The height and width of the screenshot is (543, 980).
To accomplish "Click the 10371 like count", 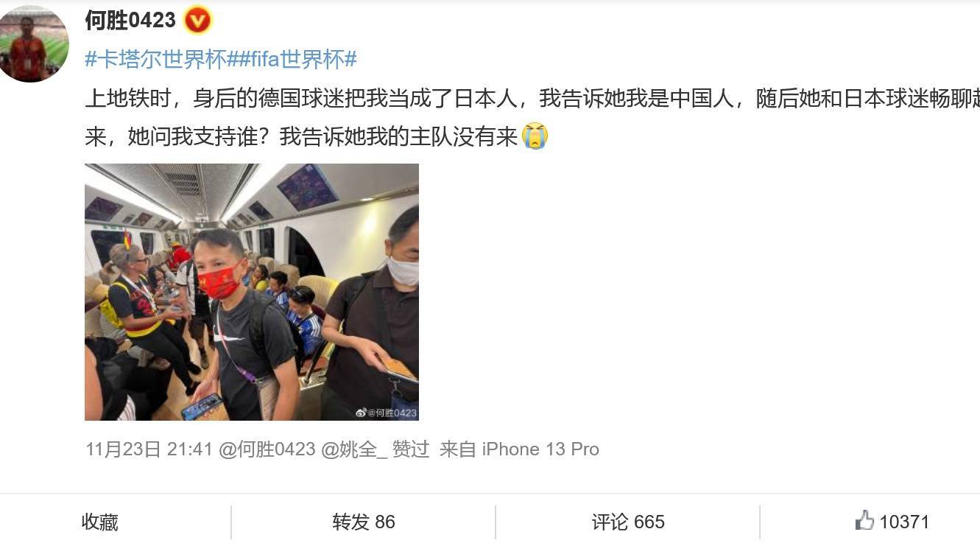I will coord(904,522).
